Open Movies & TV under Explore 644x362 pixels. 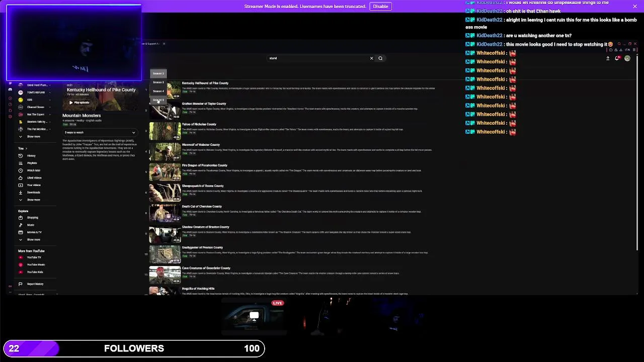34,232
